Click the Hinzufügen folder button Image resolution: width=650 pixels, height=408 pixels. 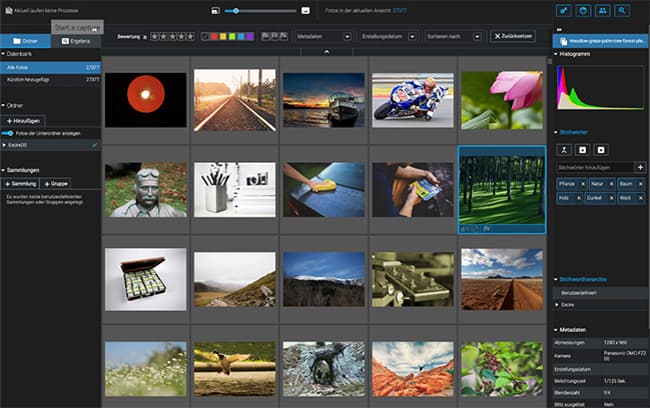click(x=24, y=121)
